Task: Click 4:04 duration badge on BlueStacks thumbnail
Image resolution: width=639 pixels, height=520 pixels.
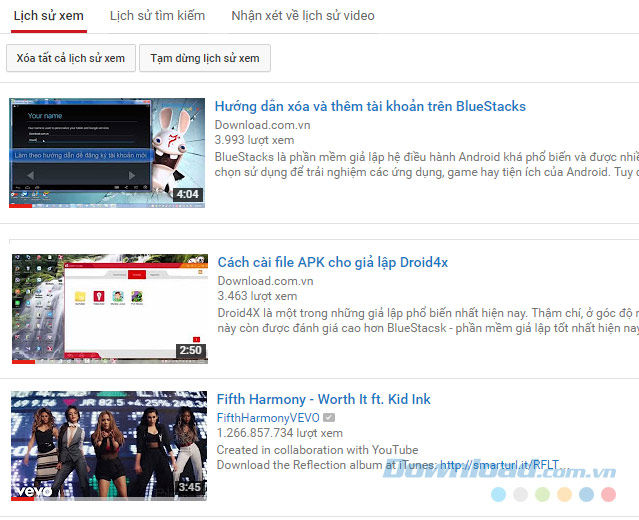Action: point(187,194)
